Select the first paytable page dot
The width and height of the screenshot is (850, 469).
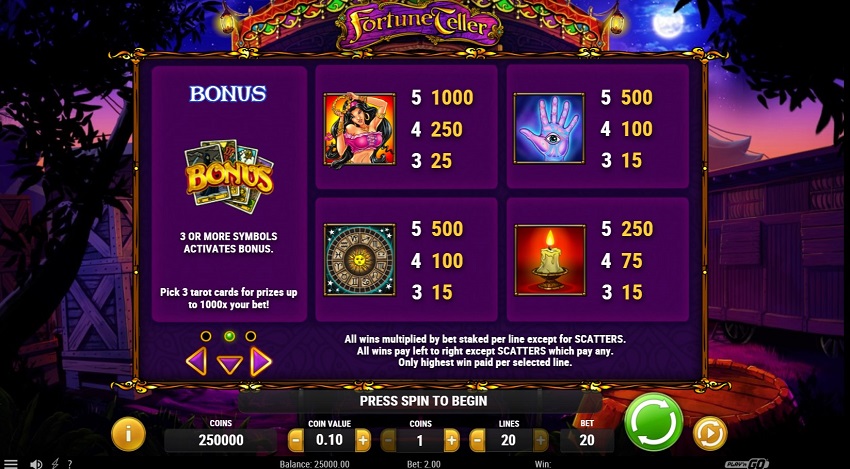[x=205, y=336]
